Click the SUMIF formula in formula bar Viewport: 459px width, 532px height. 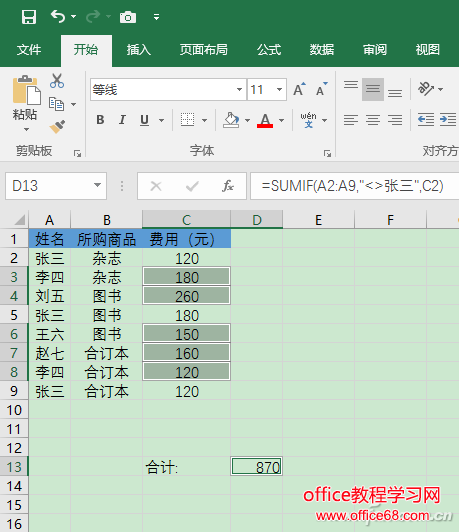point(352,186)
